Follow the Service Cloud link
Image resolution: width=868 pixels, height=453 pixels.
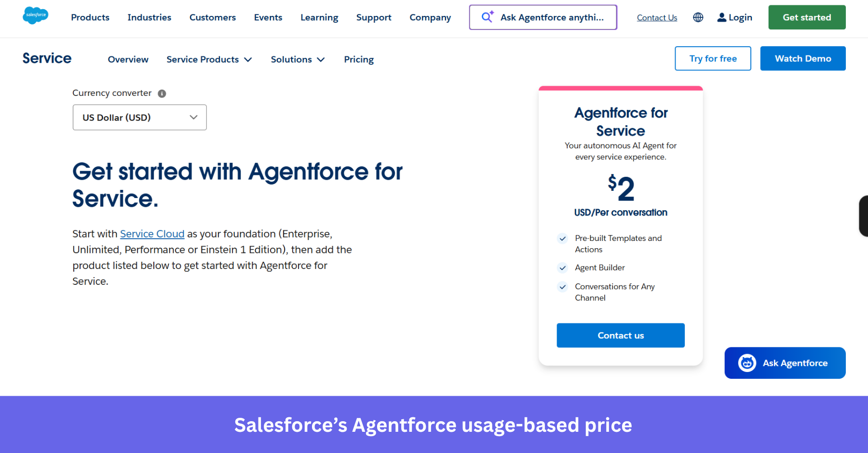pyautogui.click(x=152, y=234)
